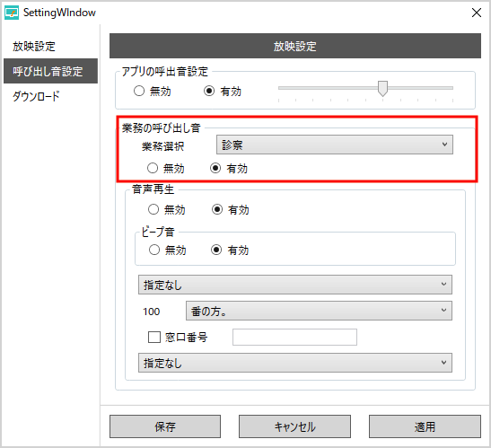The height and width of the screenshot is (448, 491).
Task: Select the 呼び出し音設定 sidebar item
Action: pos(51,71)
